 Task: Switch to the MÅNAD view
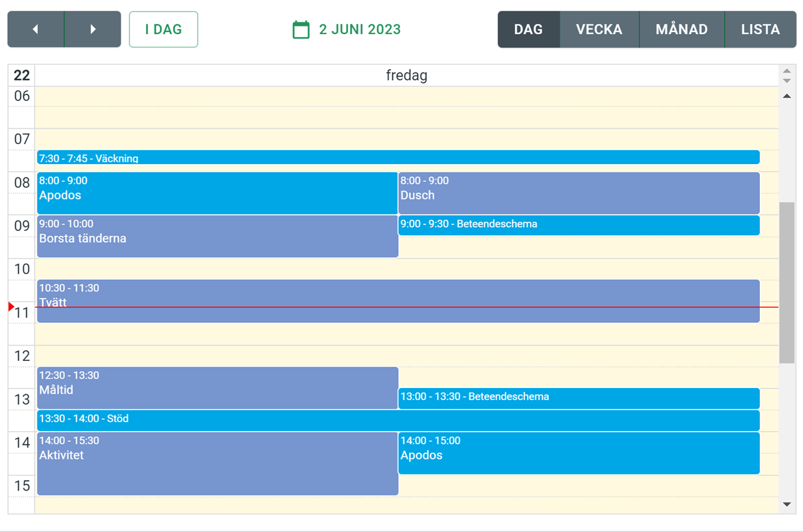tap(681, 29)
